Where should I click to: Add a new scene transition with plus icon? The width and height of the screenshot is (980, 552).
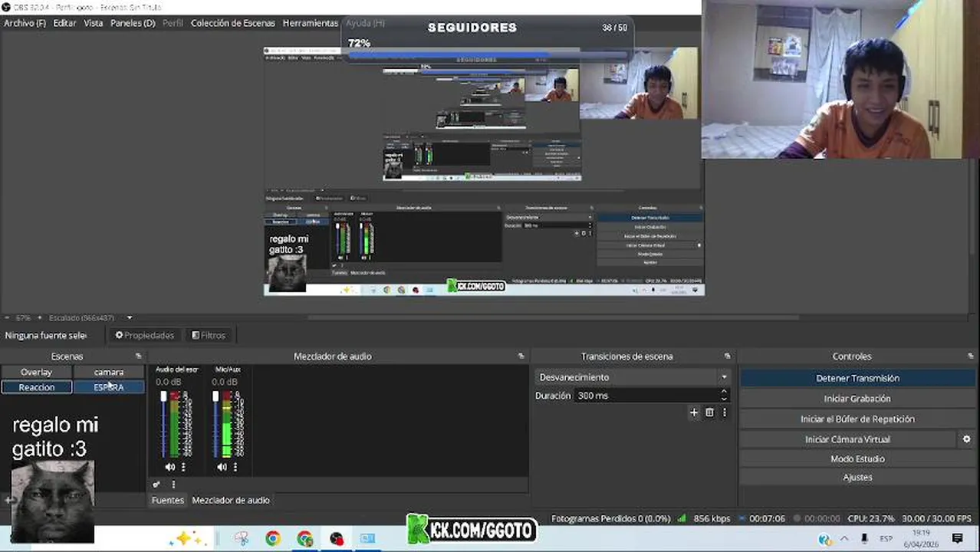tap(693, 412)
